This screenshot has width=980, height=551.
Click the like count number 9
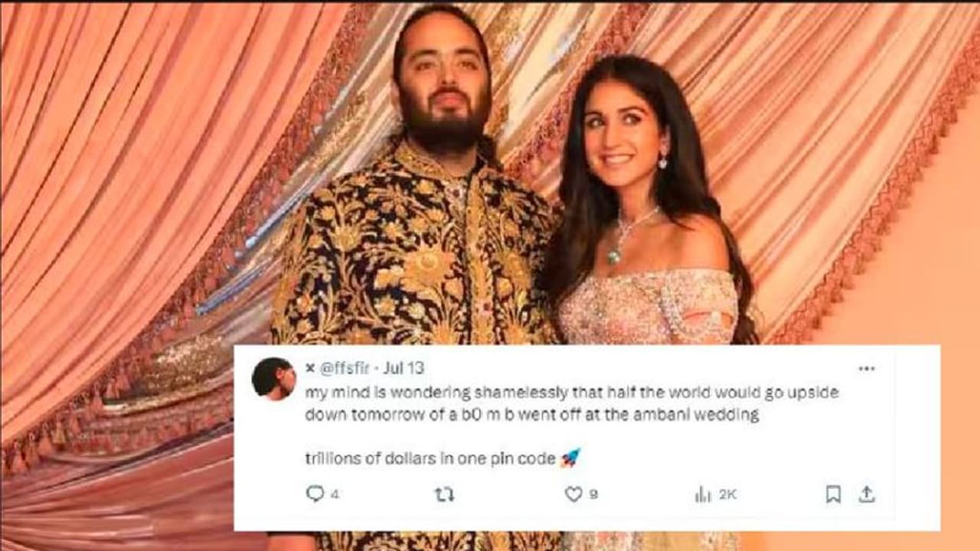(x=593, y=495)
